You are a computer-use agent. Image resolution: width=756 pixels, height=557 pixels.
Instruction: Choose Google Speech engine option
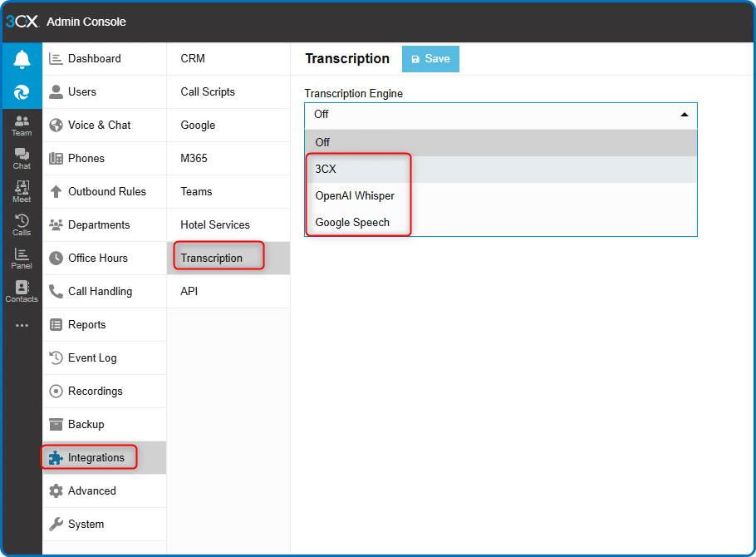pos(500,223)
